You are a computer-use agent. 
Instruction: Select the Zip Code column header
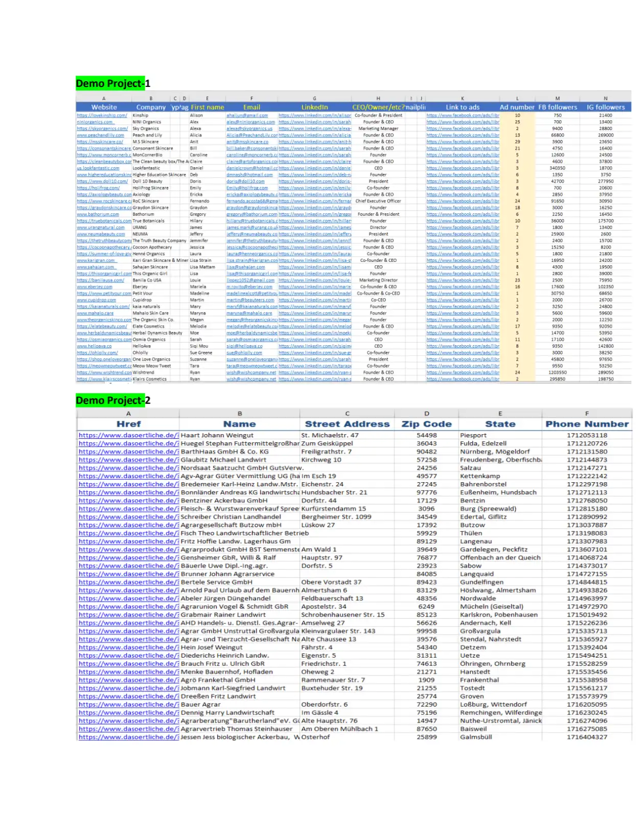tap(426, 424)
